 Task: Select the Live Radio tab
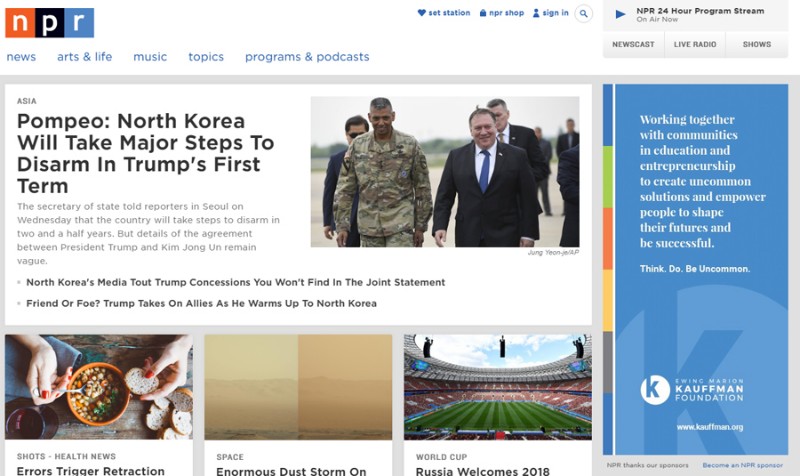click(x=695, y=44)
